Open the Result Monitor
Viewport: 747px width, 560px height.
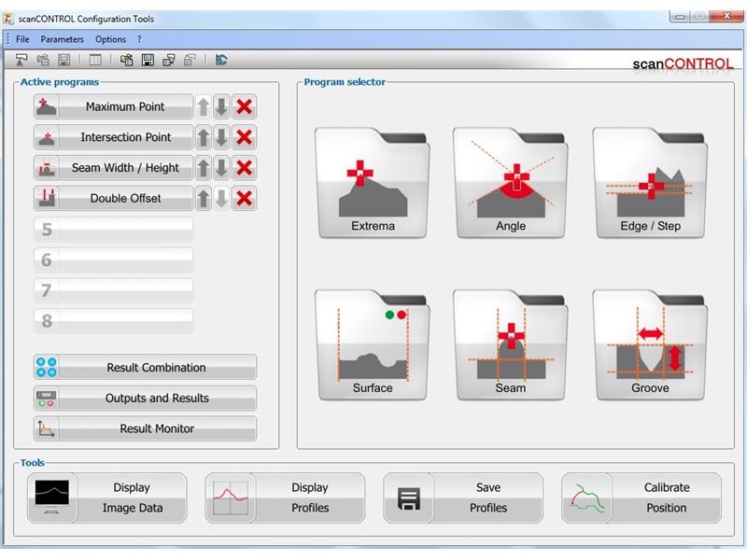coord(146,428)
